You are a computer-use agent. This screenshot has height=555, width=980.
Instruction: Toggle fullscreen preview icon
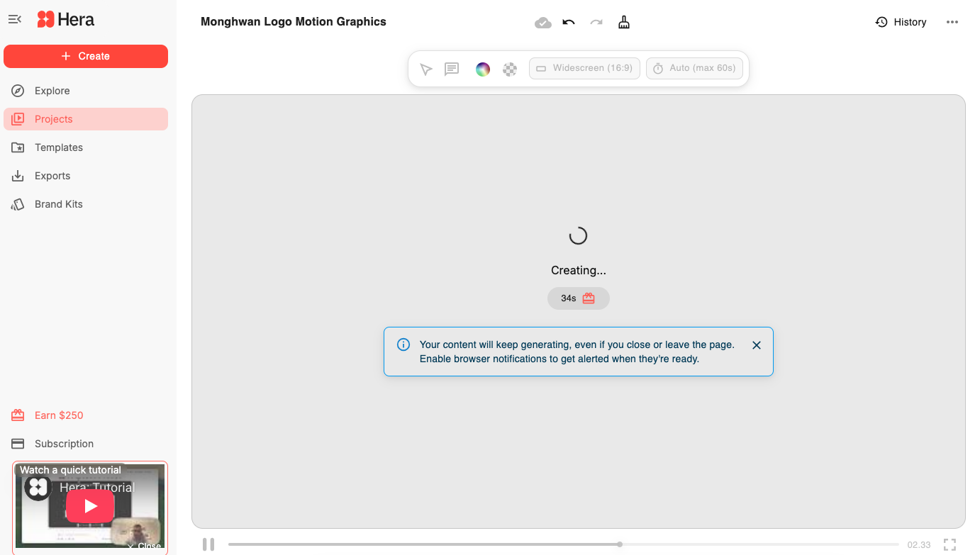coord(950,544)
